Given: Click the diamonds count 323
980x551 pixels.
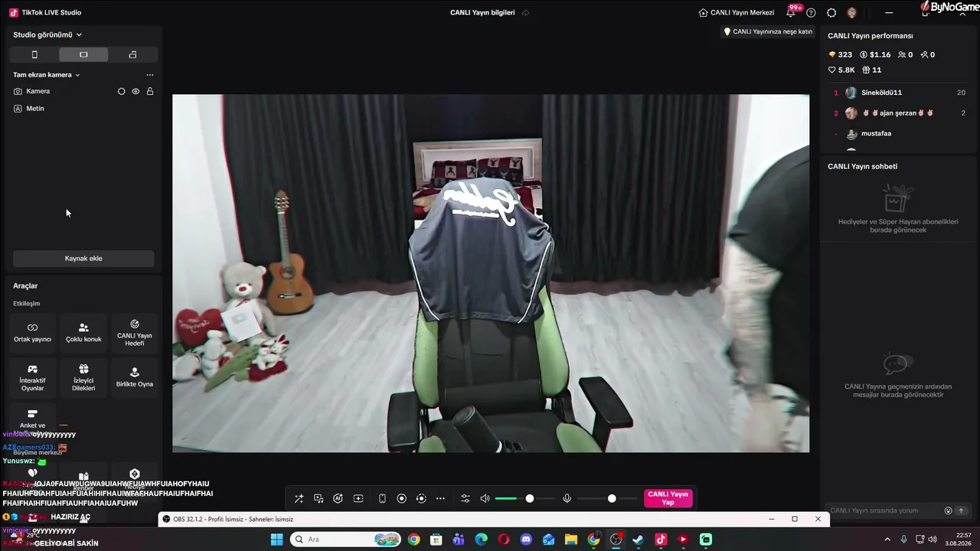Looking at the screenshot, I should (840, 54).
